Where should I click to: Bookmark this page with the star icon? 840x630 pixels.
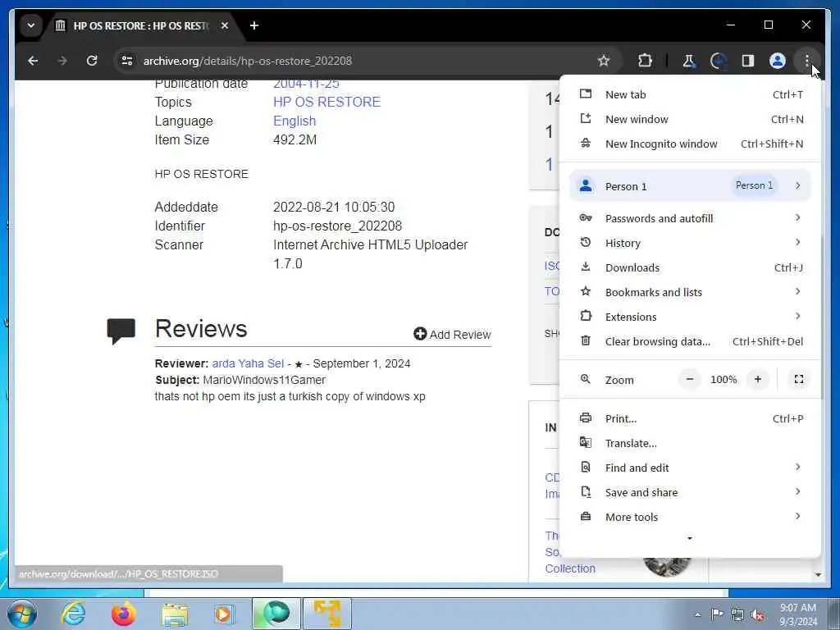(604, 61)
